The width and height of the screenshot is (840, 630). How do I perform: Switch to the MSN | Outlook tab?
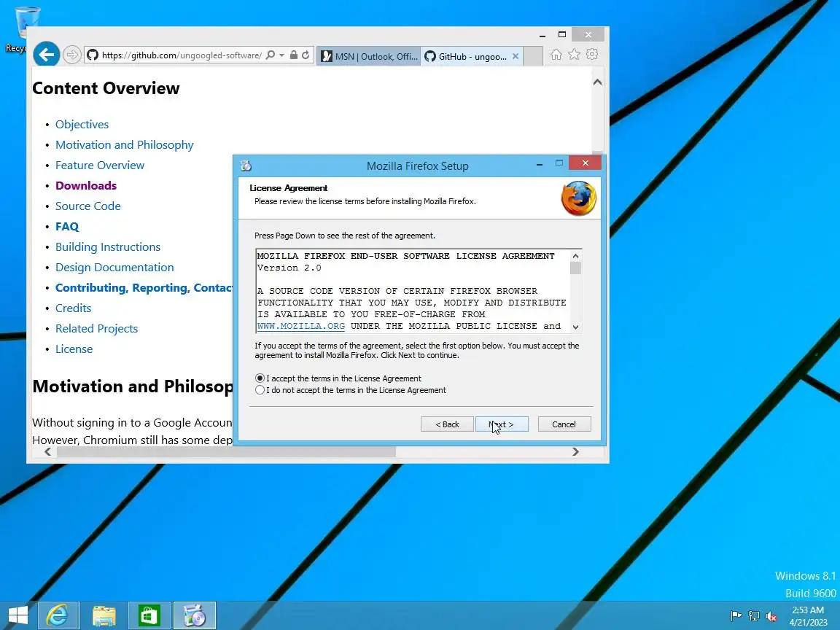[x=370, y=56]
